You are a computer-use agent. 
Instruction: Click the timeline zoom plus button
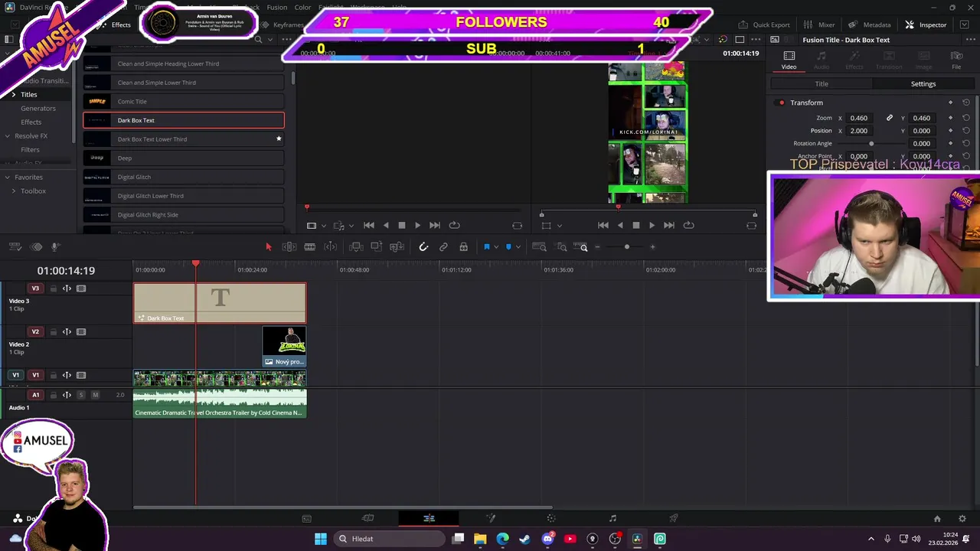click(x=652, y=246)
